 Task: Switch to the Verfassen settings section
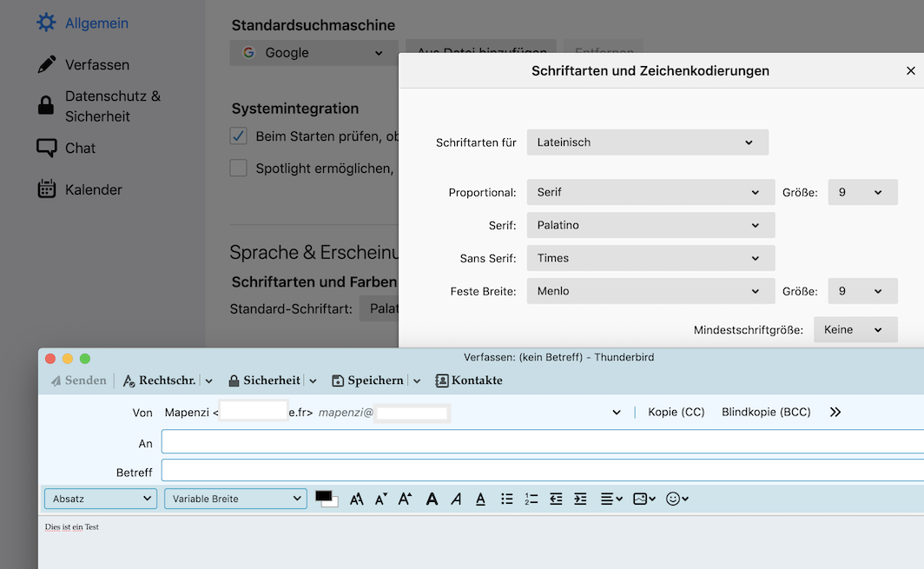(x=96, y=65)
